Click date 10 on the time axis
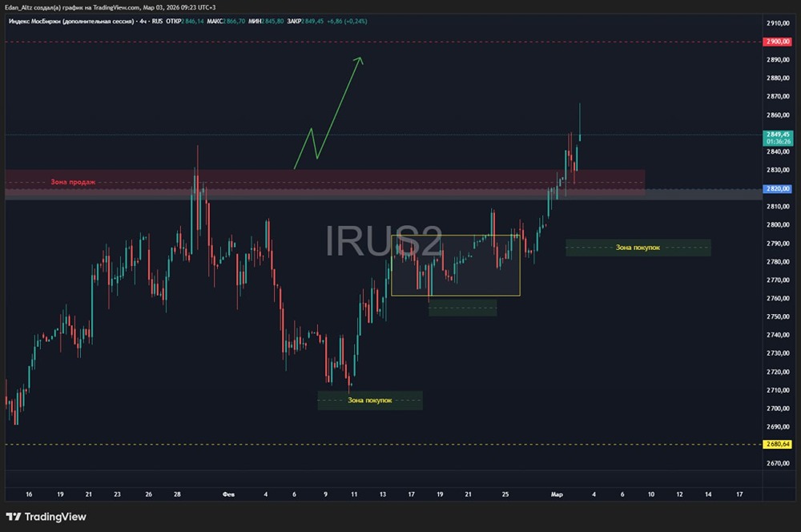801x532 pixels. point(650,494)
